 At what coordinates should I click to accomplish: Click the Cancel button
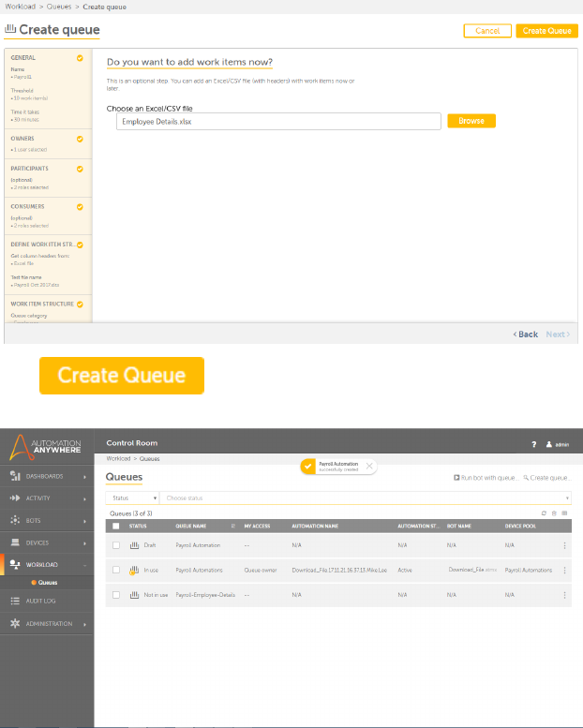pos(487,31)
